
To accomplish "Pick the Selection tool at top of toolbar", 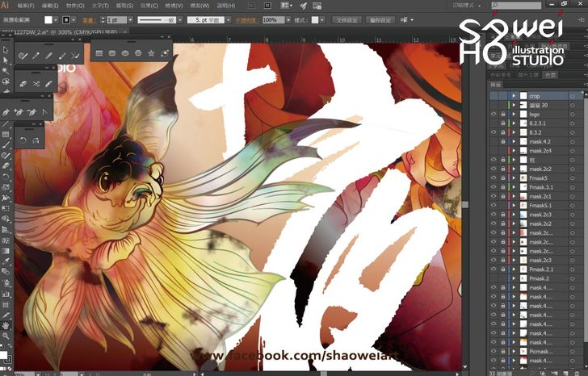I will 6,50.
